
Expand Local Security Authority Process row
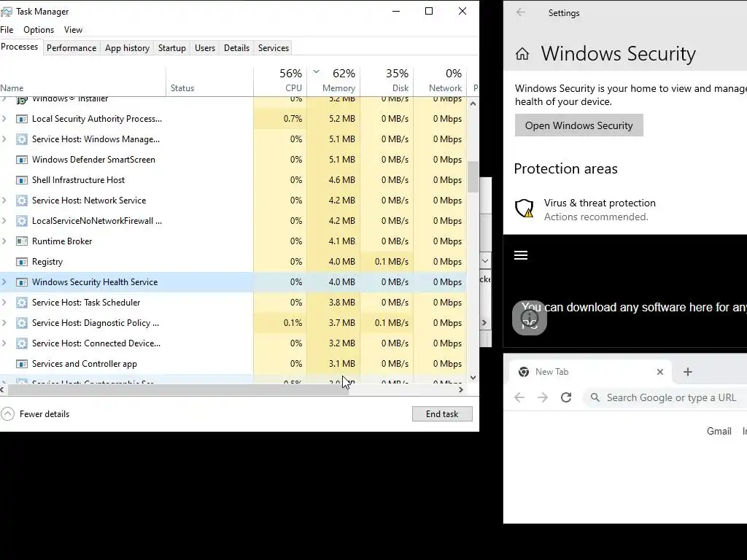4,119
